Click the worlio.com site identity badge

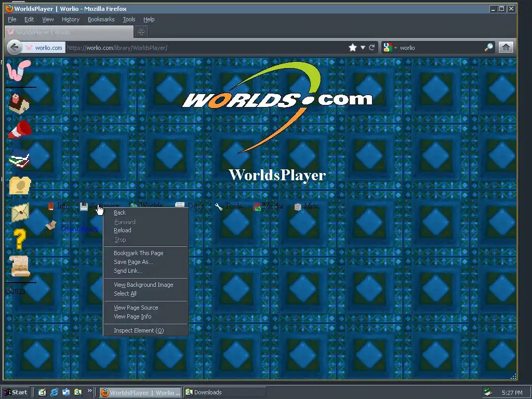tap(44, 48)
